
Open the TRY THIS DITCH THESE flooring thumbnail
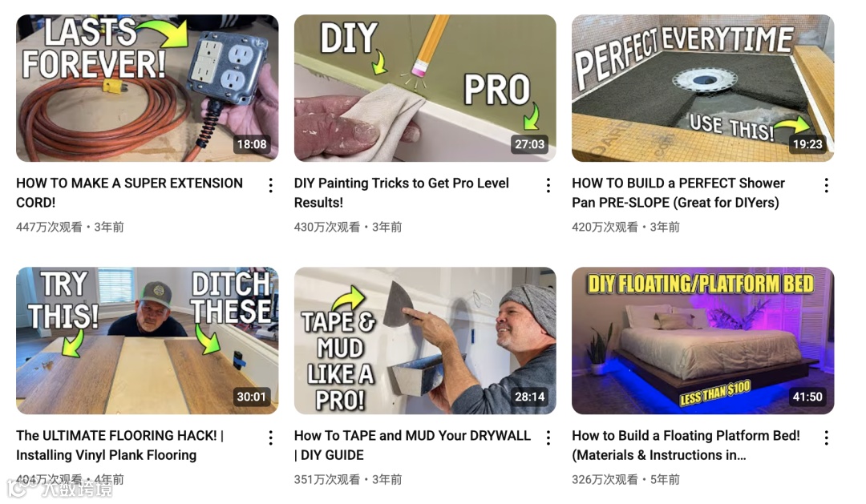[147, 341]
